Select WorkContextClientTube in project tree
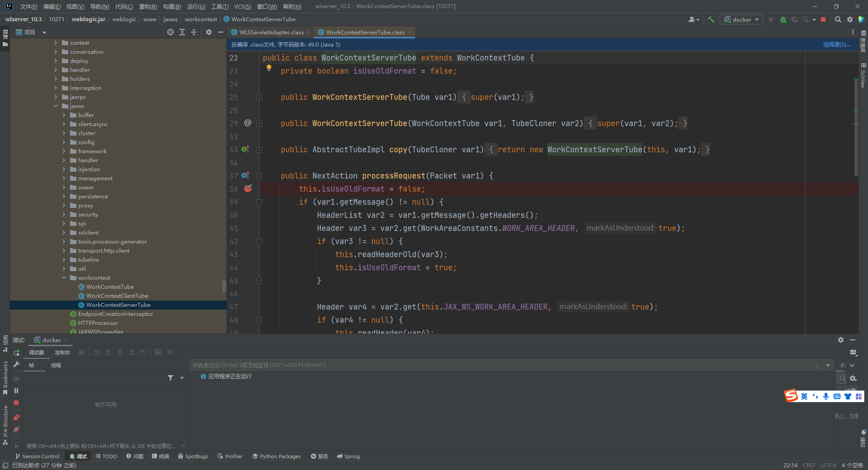The height and width of the screenshot is (470, 868). (x=117, y=296)
